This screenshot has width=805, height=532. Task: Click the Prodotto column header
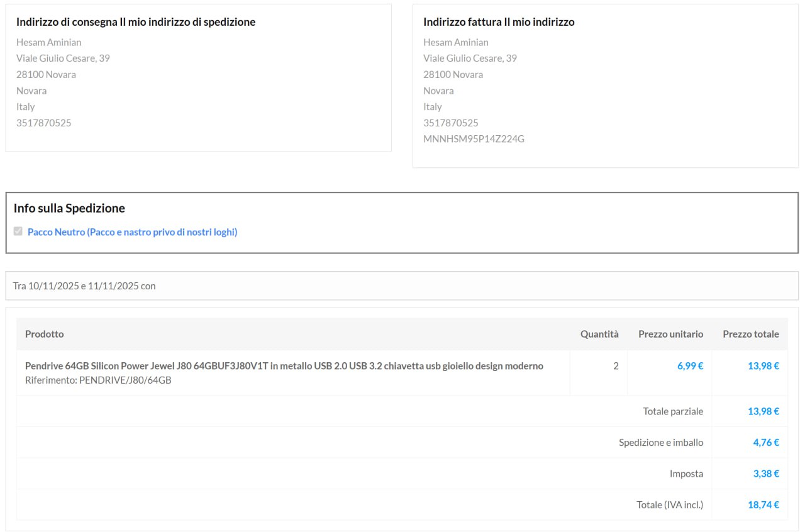coord(44,334)
